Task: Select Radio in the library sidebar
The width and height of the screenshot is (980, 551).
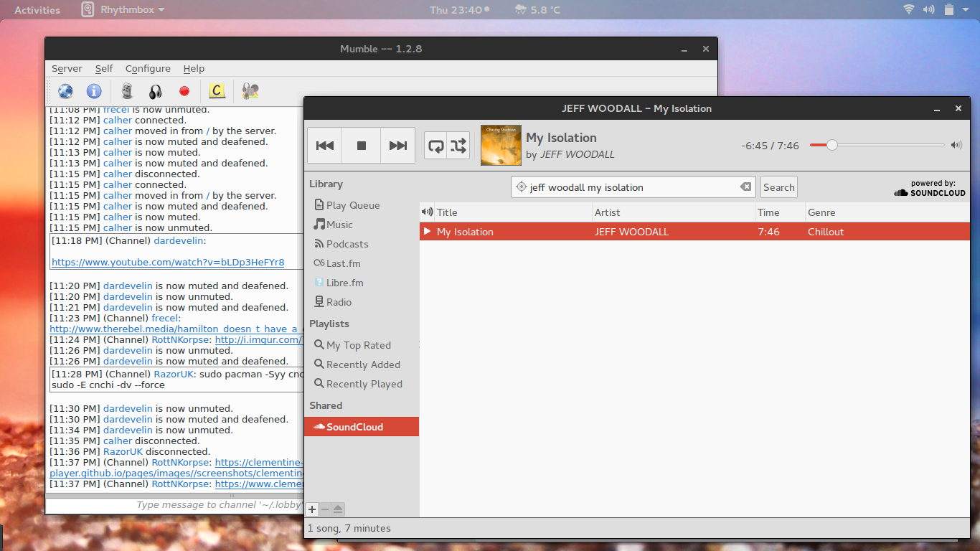Action: tap(333, 302)
